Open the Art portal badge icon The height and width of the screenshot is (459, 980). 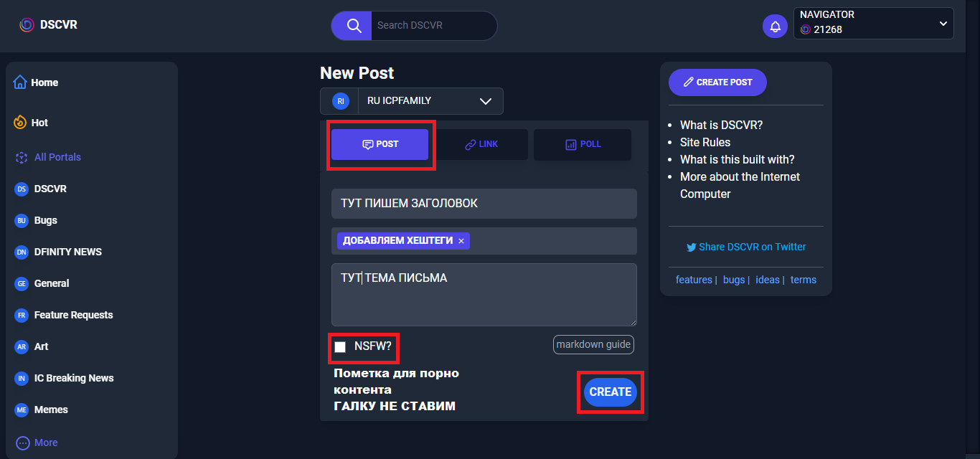tap(22, 346)
